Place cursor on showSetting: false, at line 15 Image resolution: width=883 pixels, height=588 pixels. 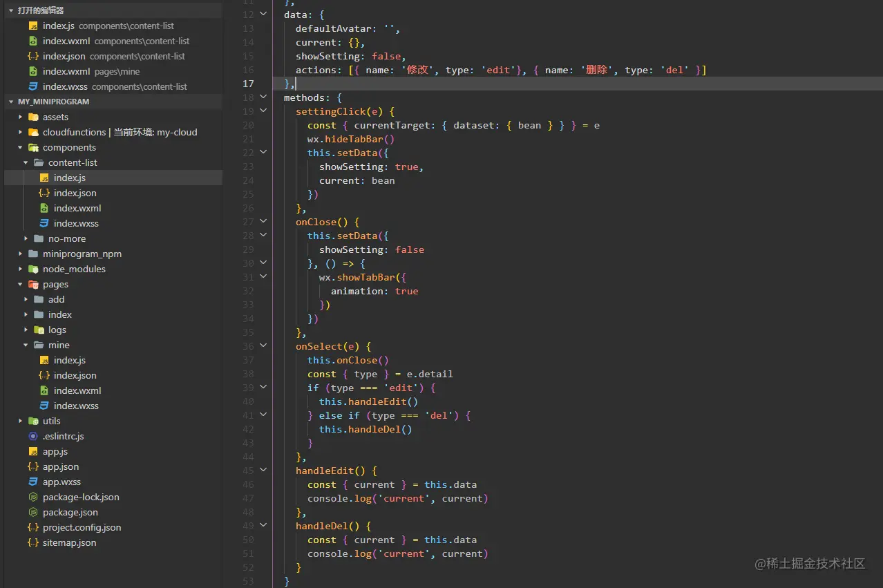[x=351, y=56]
